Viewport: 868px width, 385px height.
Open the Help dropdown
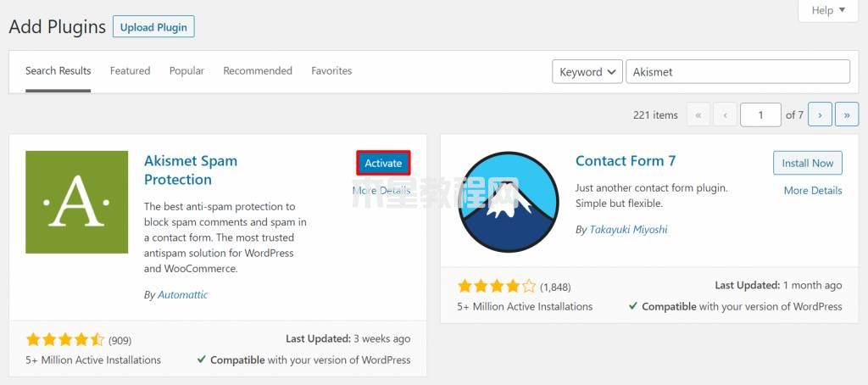coord(828,10)
